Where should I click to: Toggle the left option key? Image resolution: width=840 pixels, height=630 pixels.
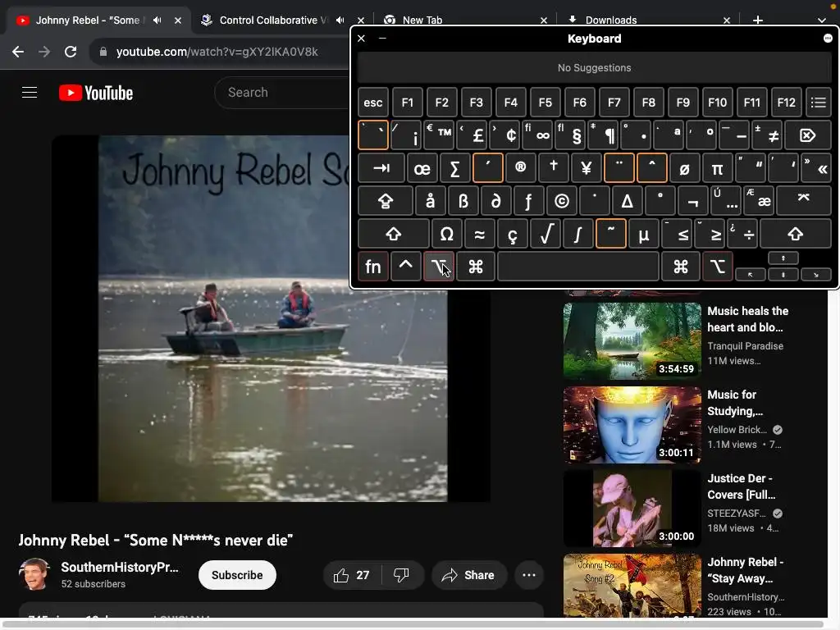click(x=439, y=267)
